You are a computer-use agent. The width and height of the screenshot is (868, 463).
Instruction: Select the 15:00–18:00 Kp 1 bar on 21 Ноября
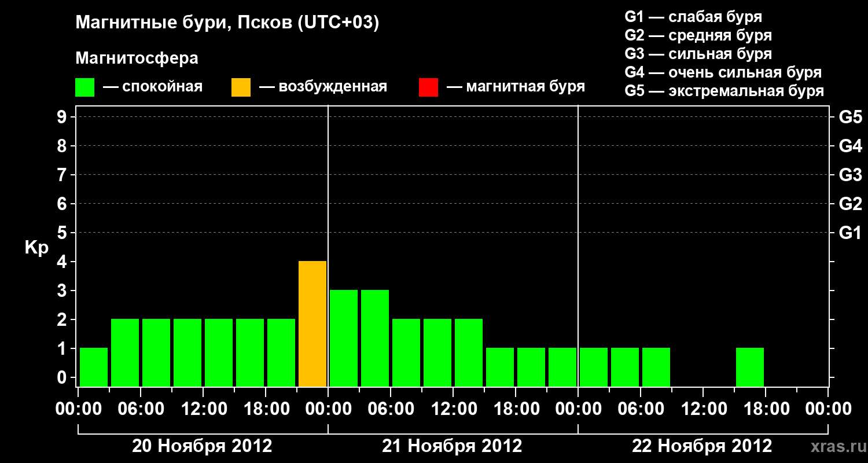pos(500,367)
